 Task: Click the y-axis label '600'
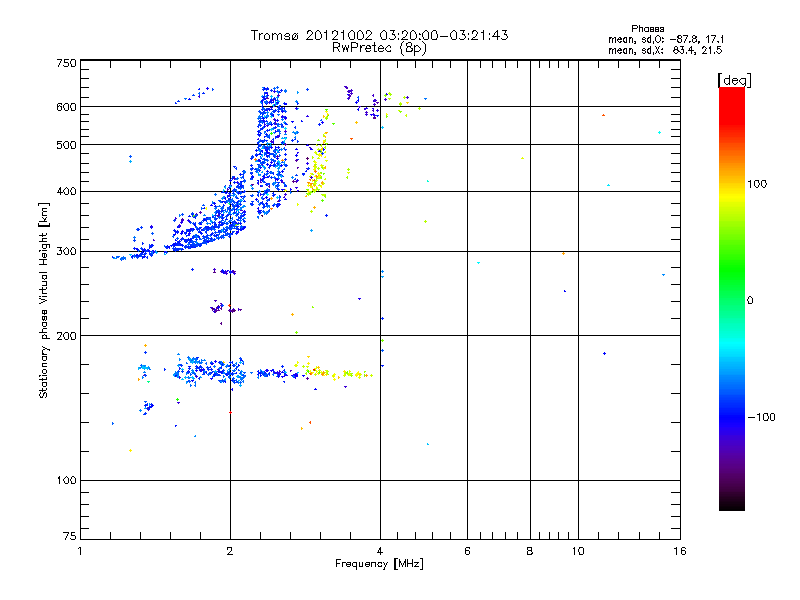tap(67, 107)
